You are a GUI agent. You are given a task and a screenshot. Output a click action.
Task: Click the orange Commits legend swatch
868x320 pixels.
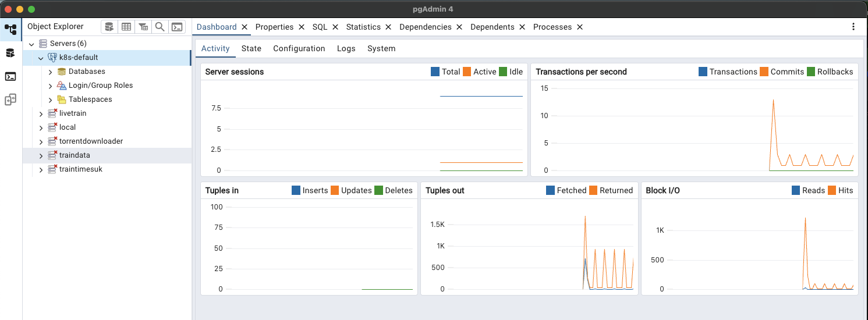764,72
